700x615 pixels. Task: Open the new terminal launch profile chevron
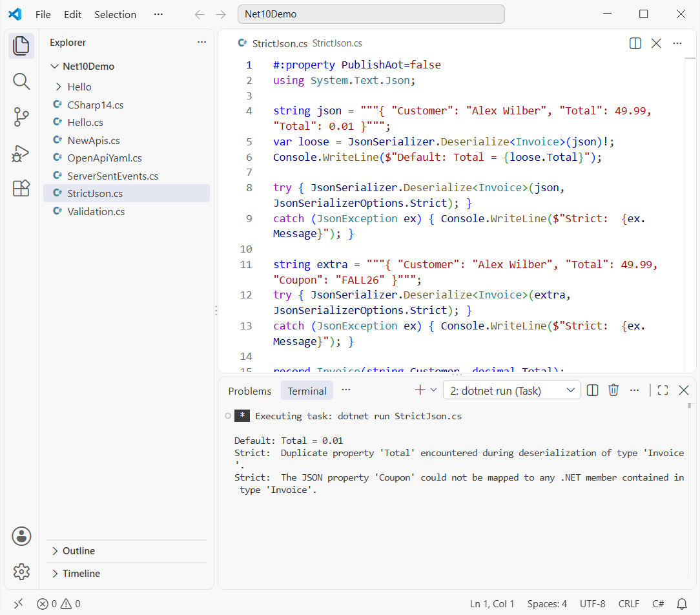[x=433, y=390]
